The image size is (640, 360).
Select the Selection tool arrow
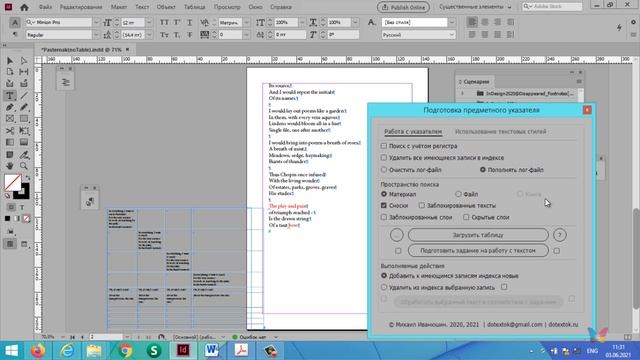click(10, 61)
